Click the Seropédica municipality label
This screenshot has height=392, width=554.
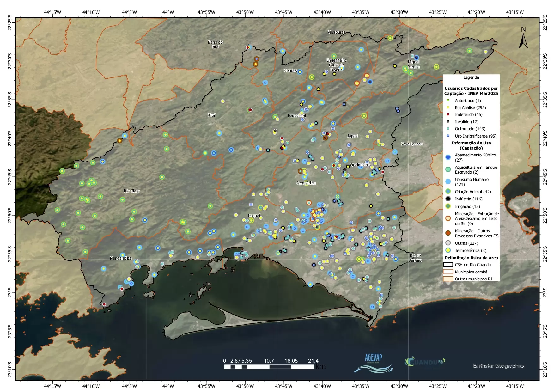[x=306, y=183]
